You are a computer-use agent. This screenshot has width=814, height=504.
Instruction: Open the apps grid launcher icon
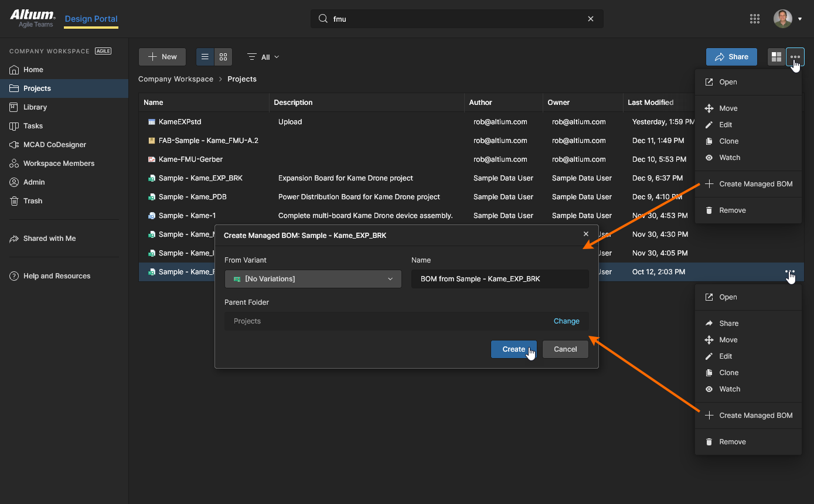pyautogui.click(x=755, y=19)
